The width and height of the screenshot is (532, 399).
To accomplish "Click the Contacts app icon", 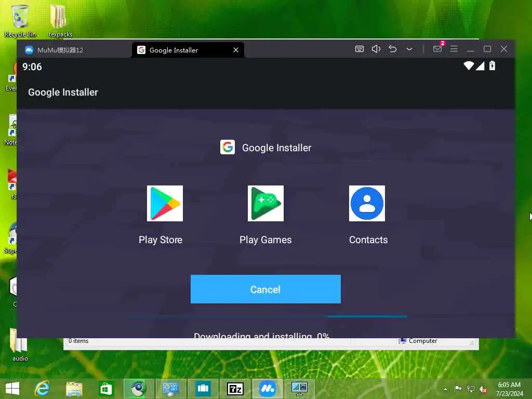I will 367,203.
